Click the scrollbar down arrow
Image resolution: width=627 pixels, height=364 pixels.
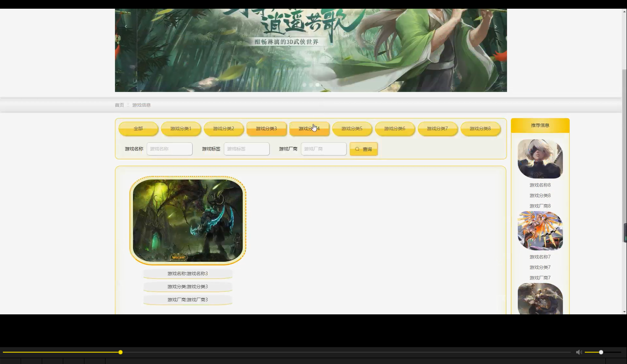(x=625, y=311)
